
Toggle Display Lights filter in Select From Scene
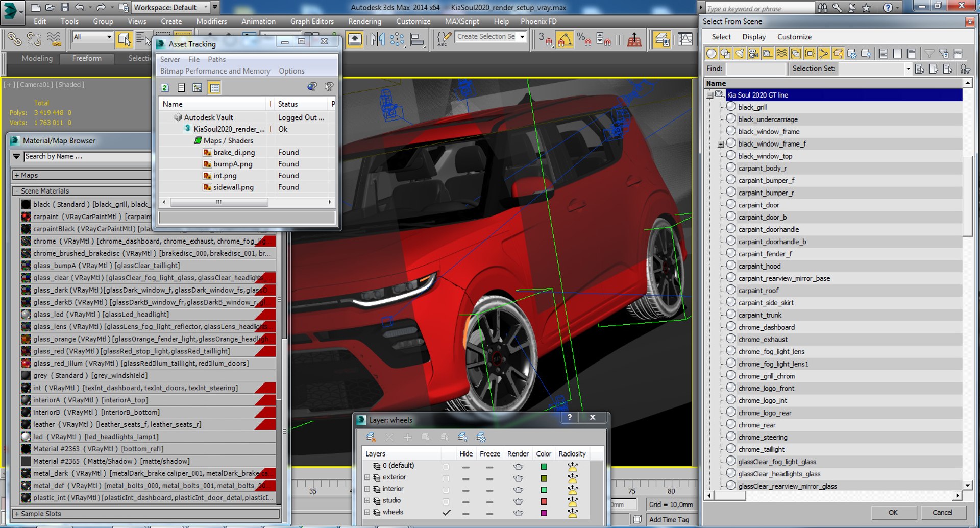tap(739, 54)
